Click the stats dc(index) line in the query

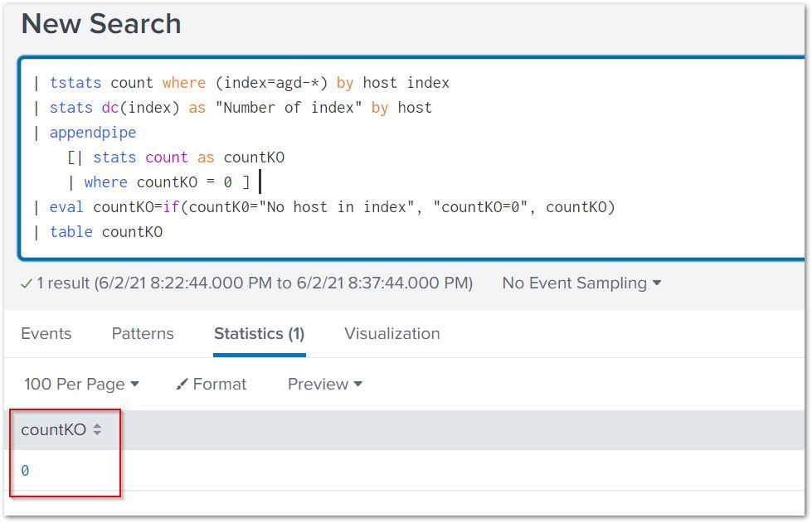[241, 108]
